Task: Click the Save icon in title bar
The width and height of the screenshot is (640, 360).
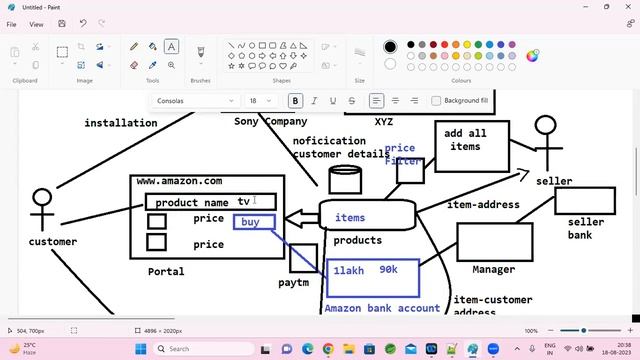Action: [x=62, y=24]
